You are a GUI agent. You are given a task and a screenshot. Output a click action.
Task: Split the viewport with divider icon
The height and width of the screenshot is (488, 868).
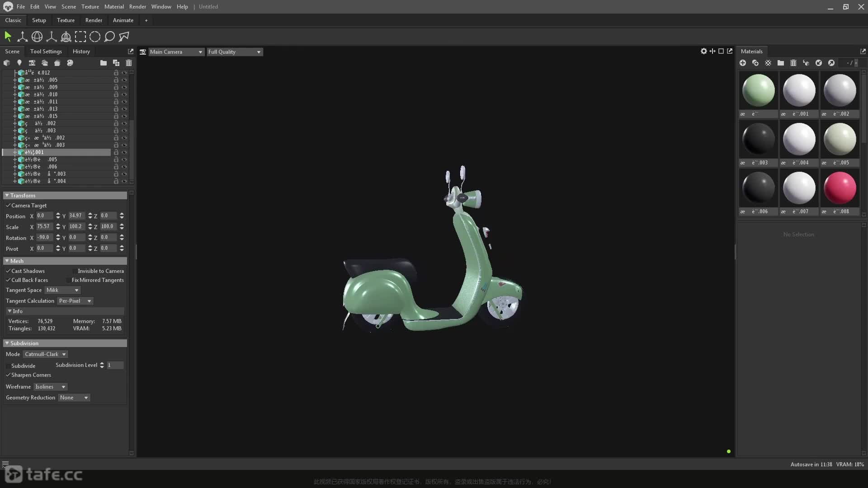pyautogui.click(x=712, y=51)
